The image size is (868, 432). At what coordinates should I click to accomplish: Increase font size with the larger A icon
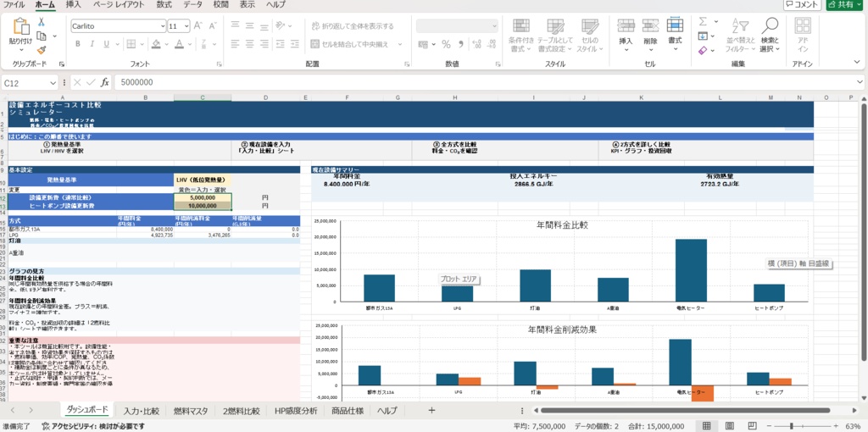[x=198, y=26]
